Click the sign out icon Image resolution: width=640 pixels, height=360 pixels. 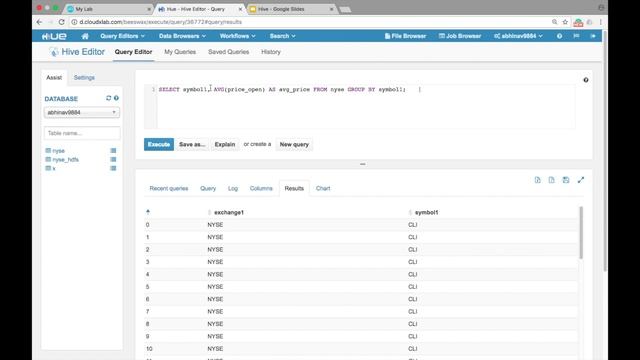pyautogui.click(x=593, y=36)
